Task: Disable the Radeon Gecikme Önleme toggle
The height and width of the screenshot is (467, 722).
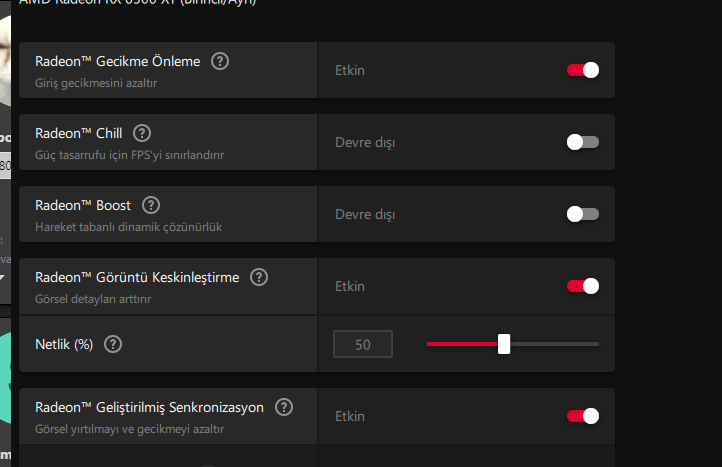Action: [x=583, y=70]
